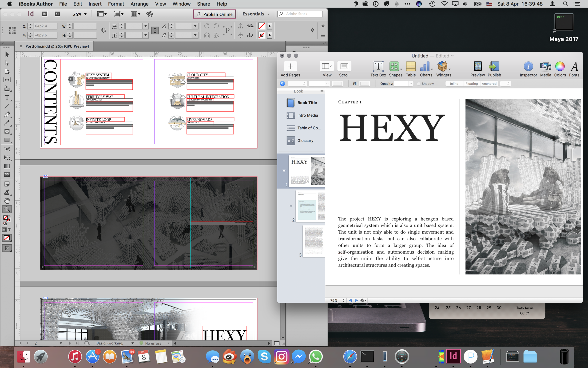Select the Type tool in InDesign

pyautogui.click(x=7, y=98)
